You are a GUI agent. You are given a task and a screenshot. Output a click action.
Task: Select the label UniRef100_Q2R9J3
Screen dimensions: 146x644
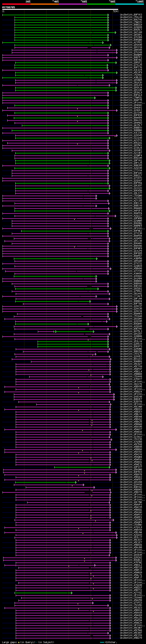(131, 344)
